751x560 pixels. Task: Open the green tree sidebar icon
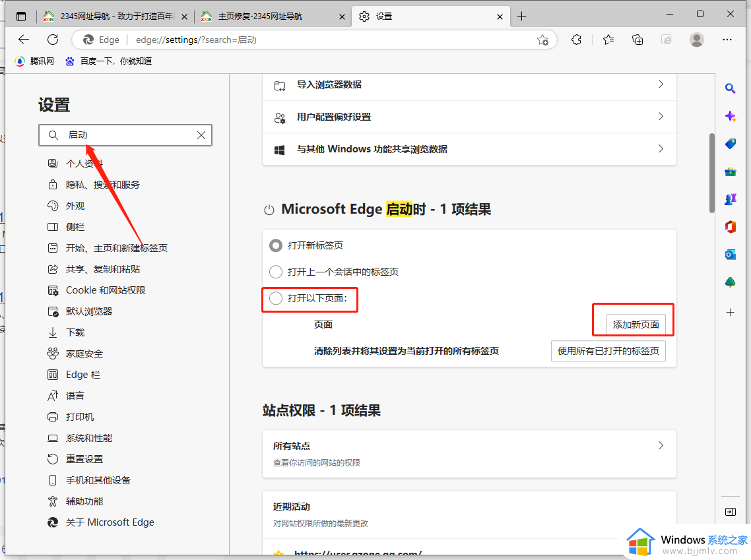(730, 282)
